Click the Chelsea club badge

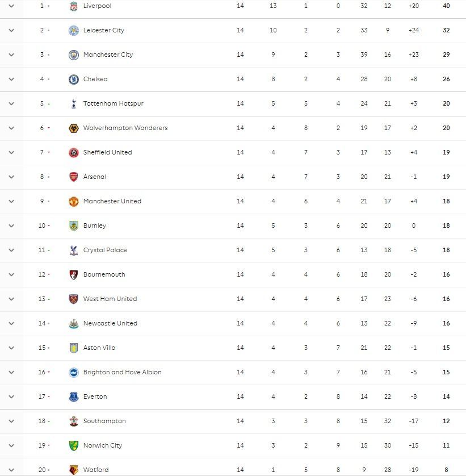(x=73, y=79)
